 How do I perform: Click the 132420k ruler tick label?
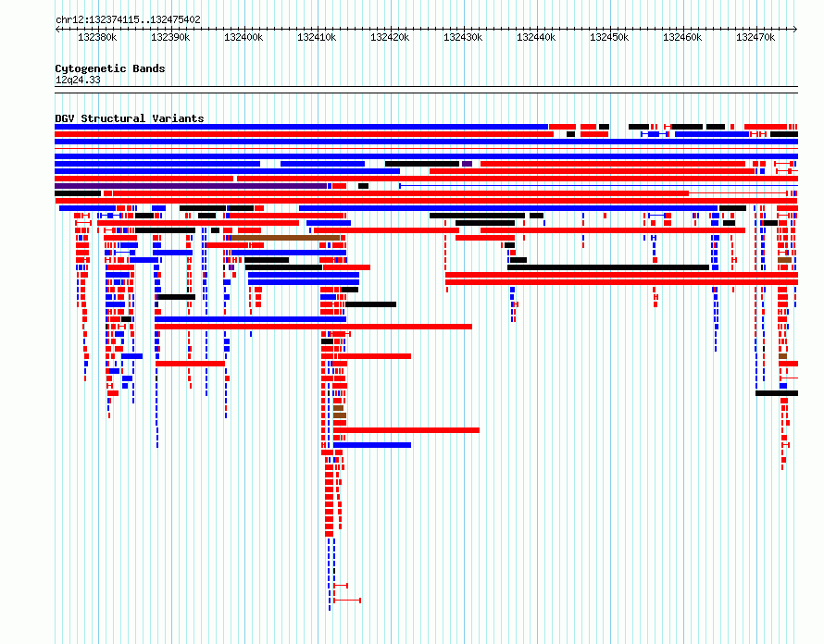[x=390, y=37]
